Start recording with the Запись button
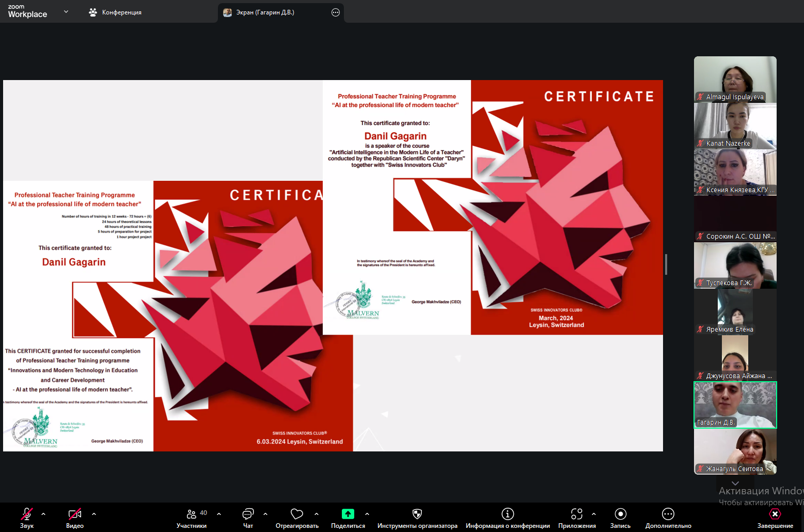Viewport: 804px width, 532px height. pyautogui.click(x=620, y=514)
